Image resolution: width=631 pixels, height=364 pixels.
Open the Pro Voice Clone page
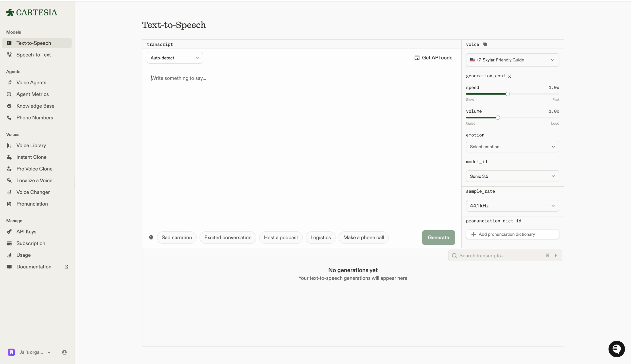click(x=37, y=169)
